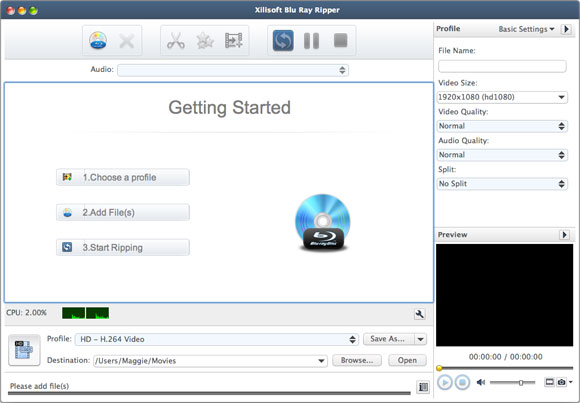580x403 pixels.
Task: Click the black preview video area
Action: coord(505,295)
